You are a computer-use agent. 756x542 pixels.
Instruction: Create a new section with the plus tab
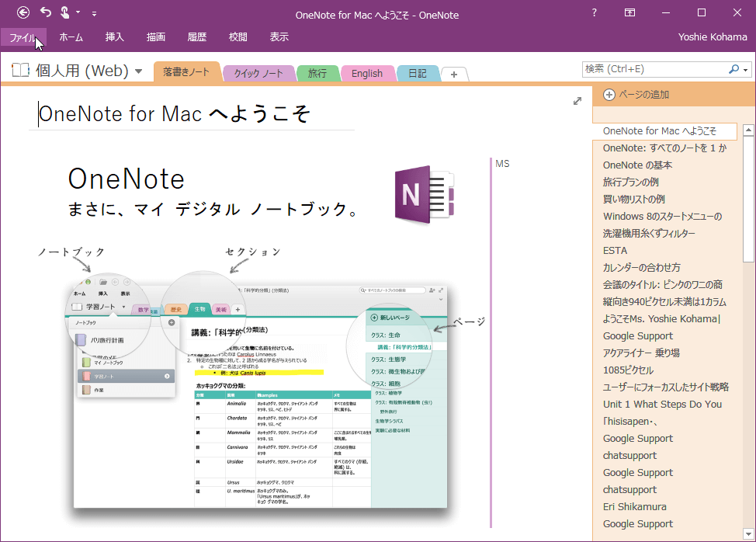tap(454, 75)
